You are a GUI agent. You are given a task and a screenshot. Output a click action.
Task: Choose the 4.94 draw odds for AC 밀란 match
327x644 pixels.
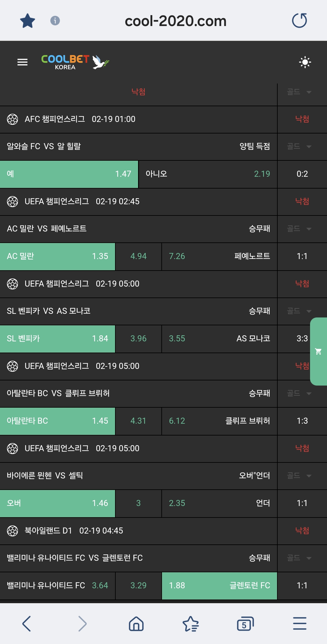(138, 256)
